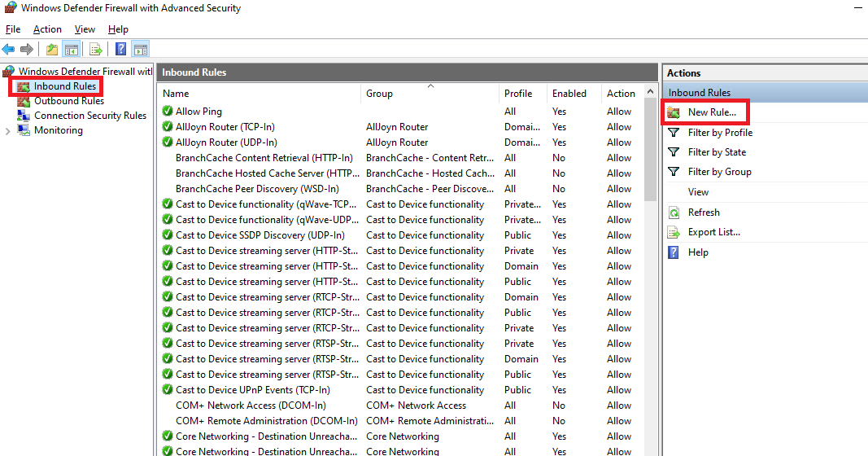The height and width of the screenshot is (456, 868).
Task: Click the Refresh icon in the Actions pane
Action: pyautogui.click(x=674, y=213)
